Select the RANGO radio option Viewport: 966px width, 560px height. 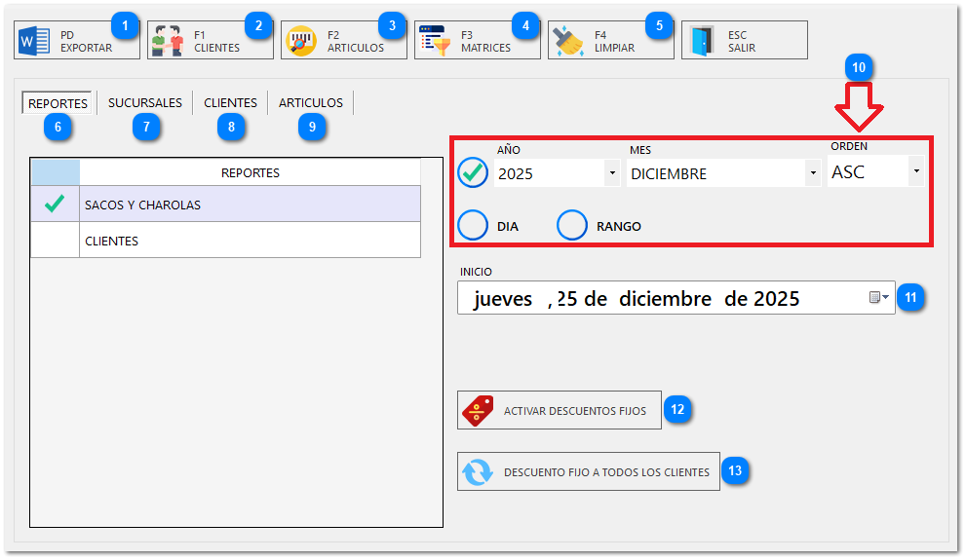point(572,225)
